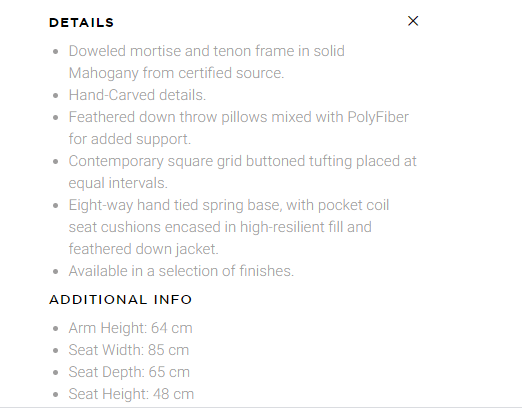This screenshot has width=522, height=411.
Task: Click the bullet point beside Hand-Carved details
Action: (x=56, y=96)
